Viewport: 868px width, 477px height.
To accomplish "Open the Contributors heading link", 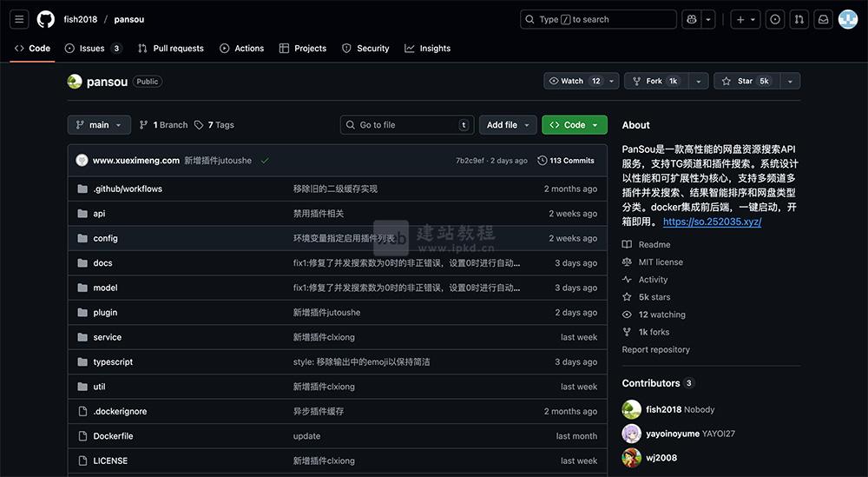I will [x=658, y=383].
